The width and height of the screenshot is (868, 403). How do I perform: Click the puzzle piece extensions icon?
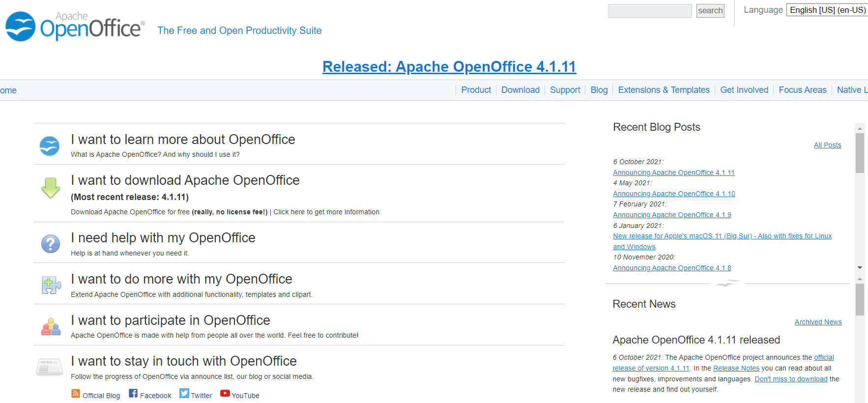coord(51,285)
